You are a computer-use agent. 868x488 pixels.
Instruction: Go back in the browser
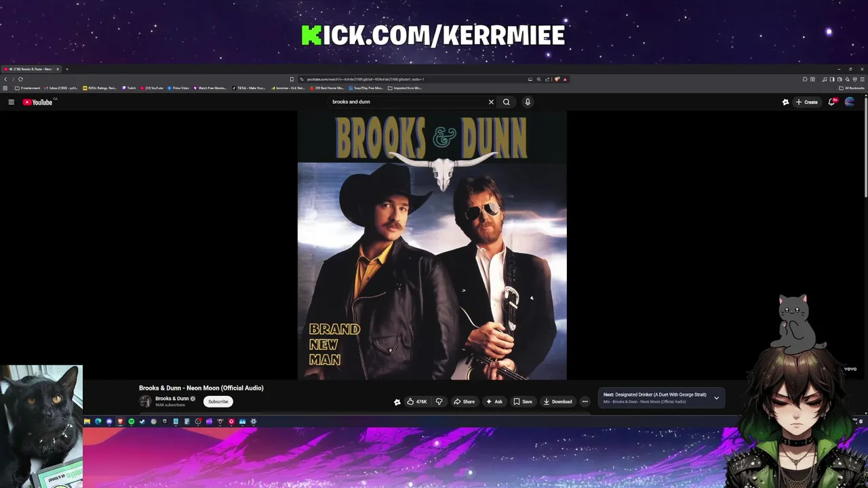pos(5,79)
